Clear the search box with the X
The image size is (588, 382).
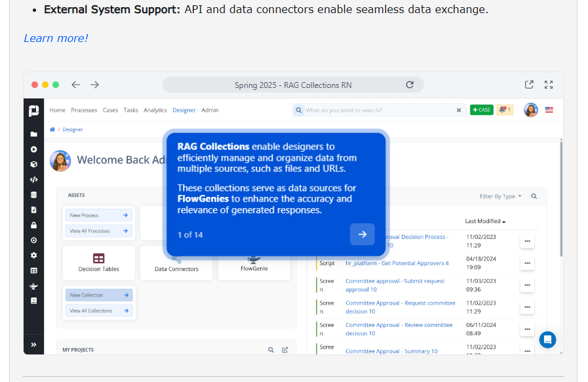tap(459, 110)
